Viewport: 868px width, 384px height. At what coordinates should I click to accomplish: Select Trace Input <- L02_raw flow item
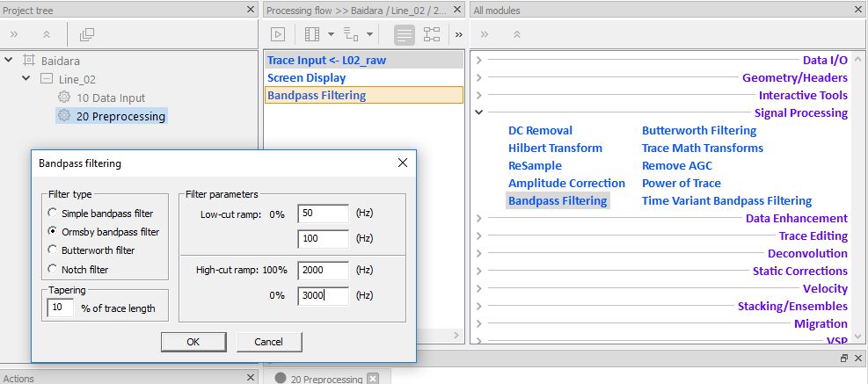(364, 61)
